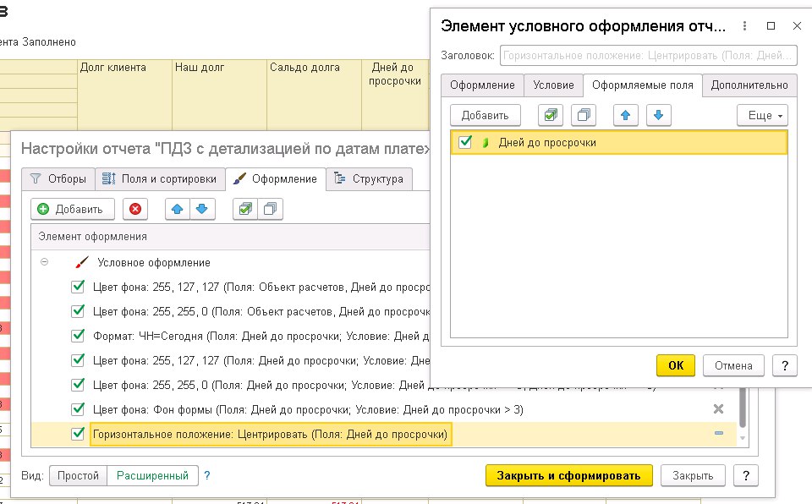Open the Отборы tab in report settings

(x=58, y=178)
